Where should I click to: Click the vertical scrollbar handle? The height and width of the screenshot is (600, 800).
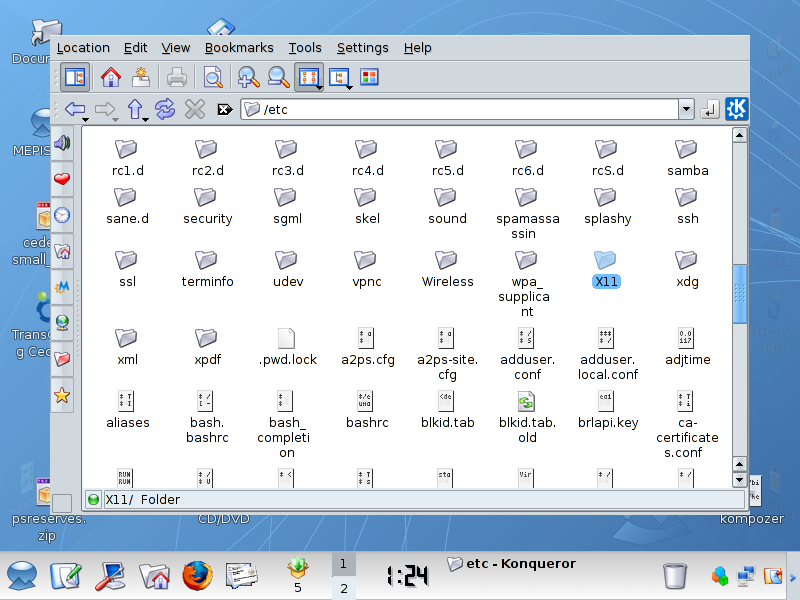coord(740,293)
